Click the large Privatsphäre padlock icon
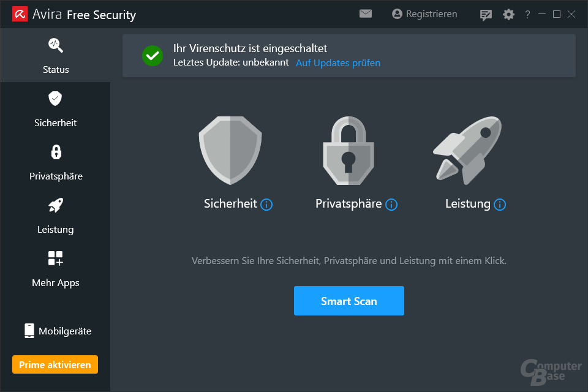Viewport: 588px width, 392px height. click(x=349, y=151)
